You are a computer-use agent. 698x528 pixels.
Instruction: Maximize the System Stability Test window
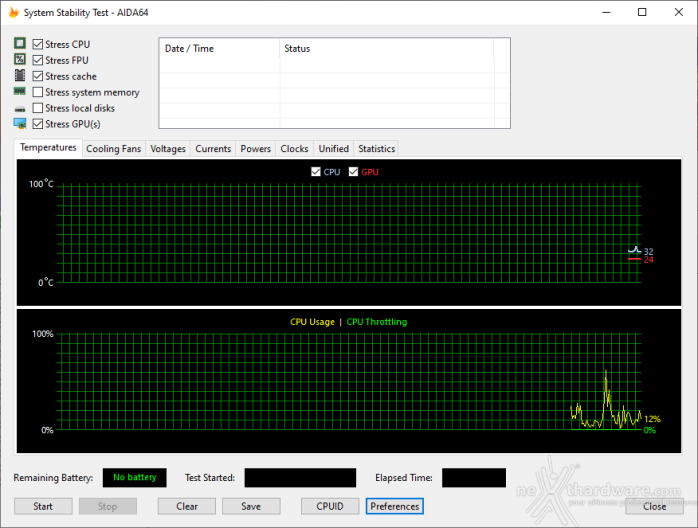[642, 12]
